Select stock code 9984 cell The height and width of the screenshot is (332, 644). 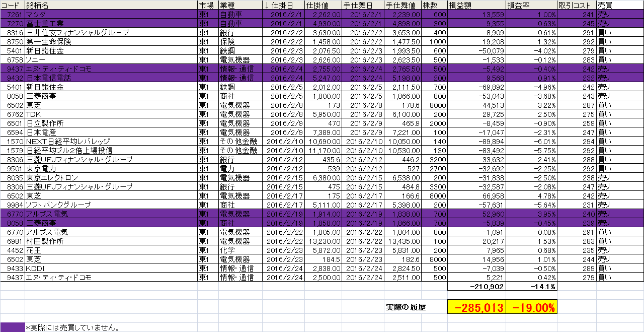tap(13, 205)
